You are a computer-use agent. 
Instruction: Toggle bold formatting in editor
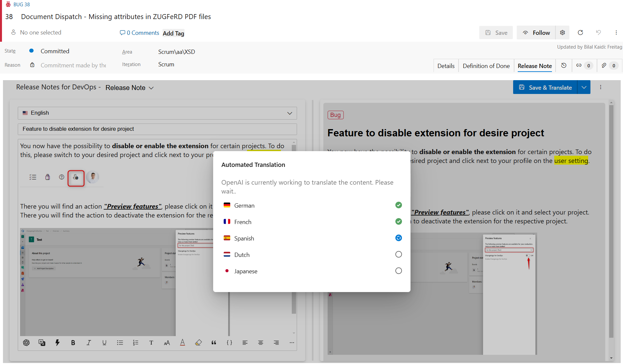pyautogui.click(x=73, y=343)
